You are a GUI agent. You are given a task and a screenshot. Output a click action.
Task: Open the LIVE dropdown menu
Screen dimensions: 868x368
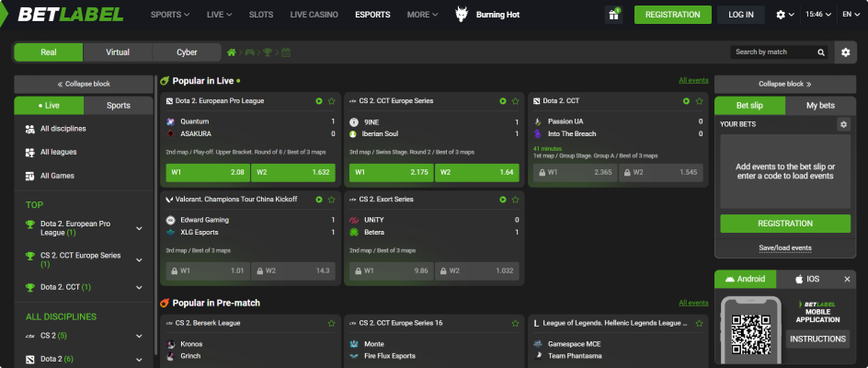(x=219, y=15)
